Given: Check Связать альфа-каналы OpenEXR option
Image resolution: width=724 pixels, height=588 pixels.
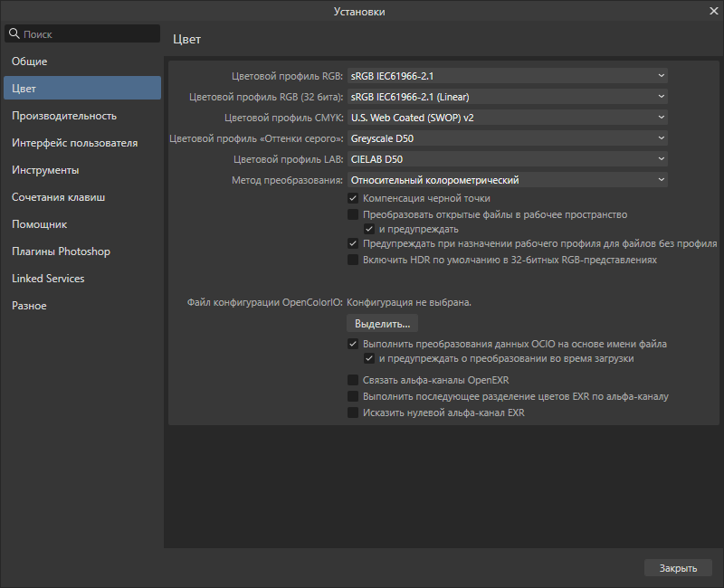Looking at the screenshot, I should (353, 380).
